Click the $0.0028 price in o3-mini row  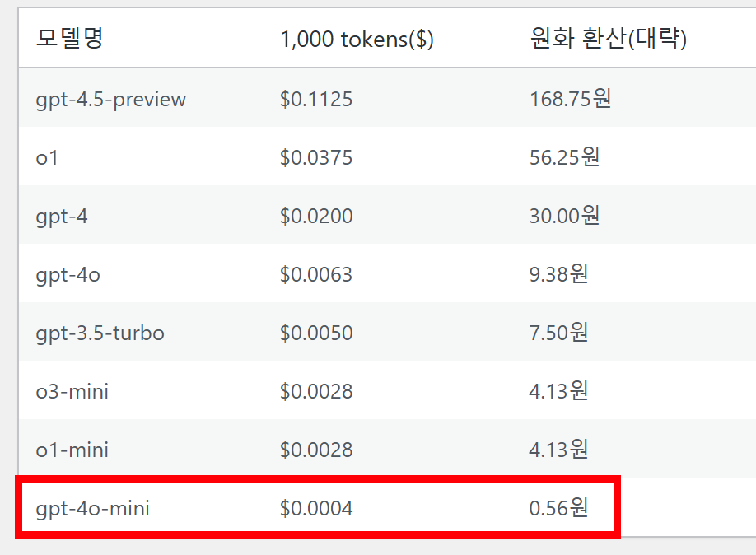click(316, 391)
